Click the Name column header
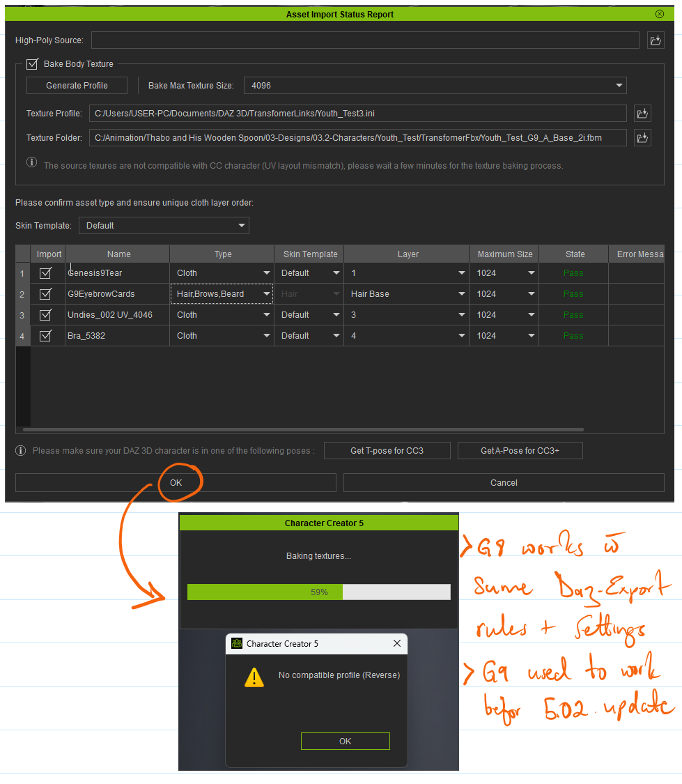The width and height of the screenshot is (682, 784). pyautogui.click(x=118, y=254)
